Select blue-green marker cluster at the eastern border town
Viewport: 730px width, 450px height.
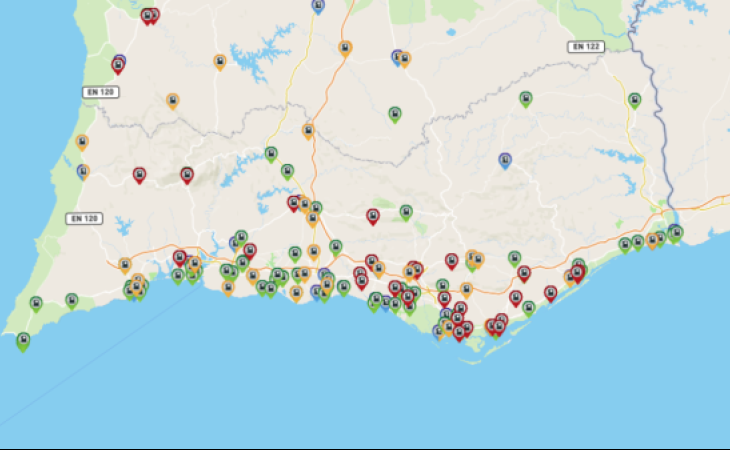675,234
